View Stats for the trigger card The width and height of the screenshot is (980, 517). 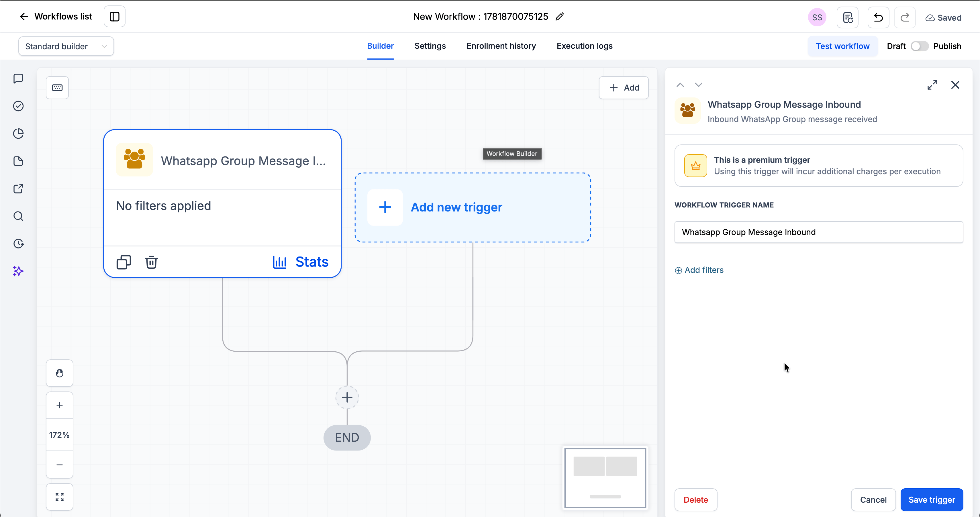[x=301, y=262]
